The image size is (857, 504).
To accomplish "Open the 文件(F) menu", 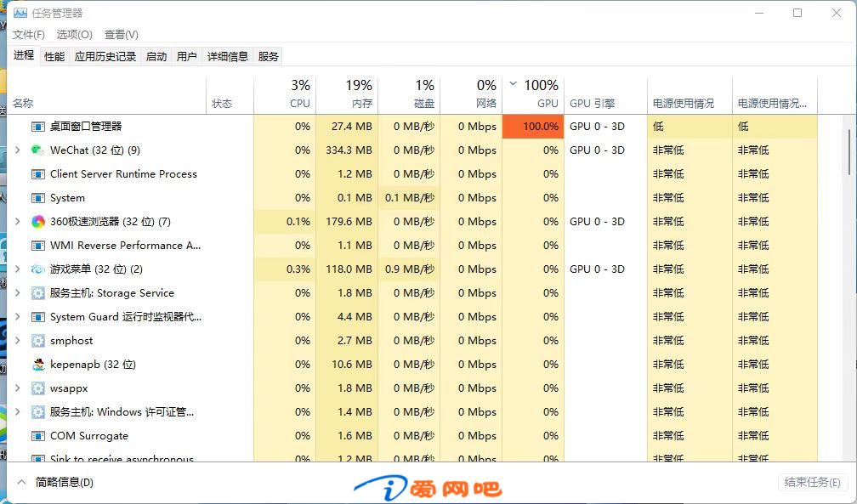I will (28, 35).
